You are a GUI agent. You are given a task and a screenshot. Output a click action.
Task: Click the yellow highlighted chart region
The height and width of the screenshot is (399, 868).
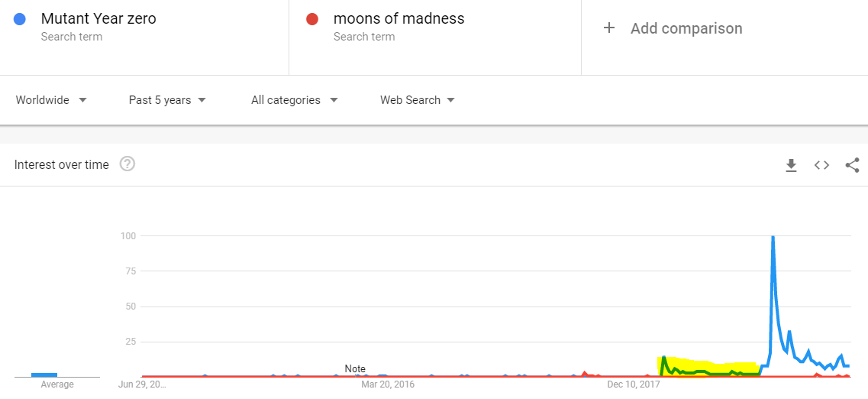(708, 366)
